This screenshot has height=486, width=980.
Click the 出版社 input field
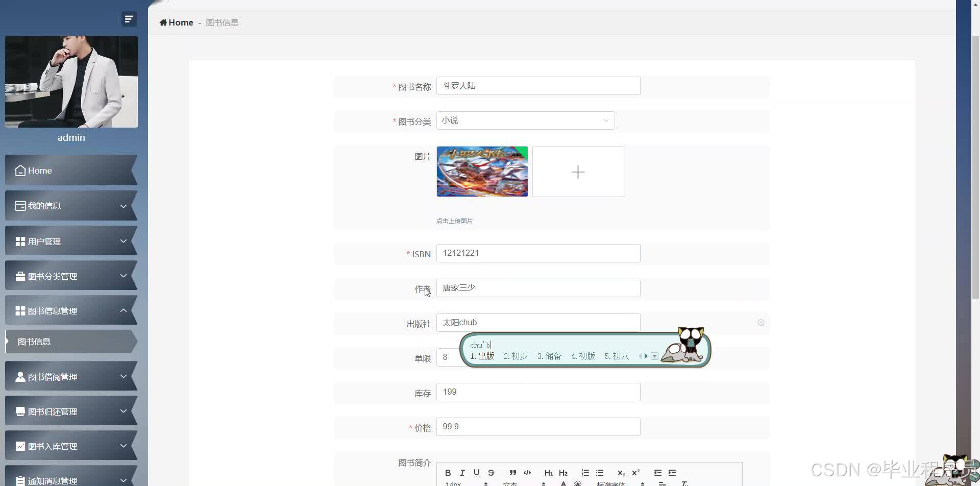538,323
